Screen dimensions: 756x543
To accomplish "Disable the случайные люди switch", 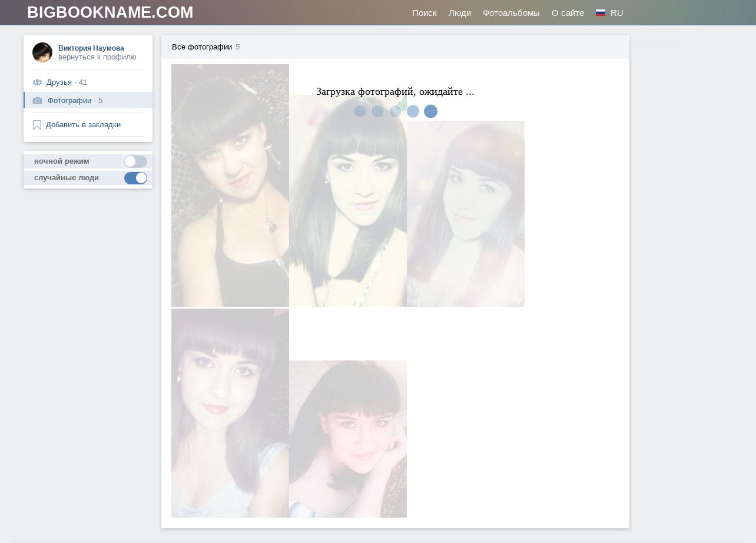I will [135, 178].
